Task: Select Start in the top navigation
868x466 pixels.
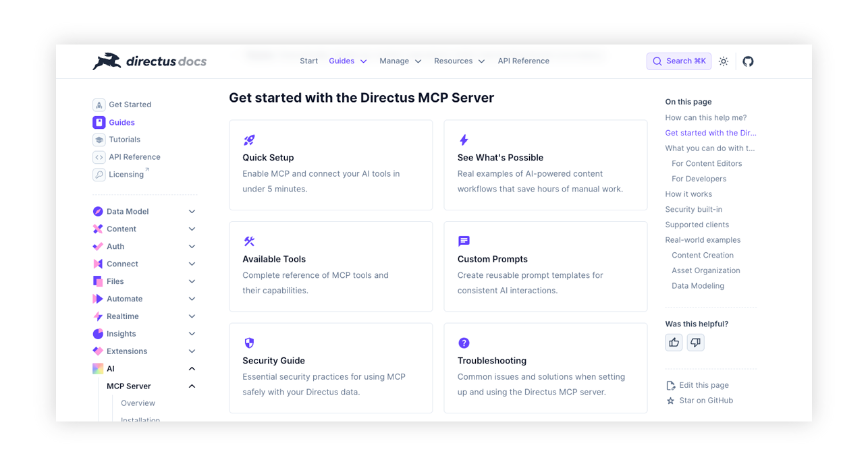Action: click(308, 61)
